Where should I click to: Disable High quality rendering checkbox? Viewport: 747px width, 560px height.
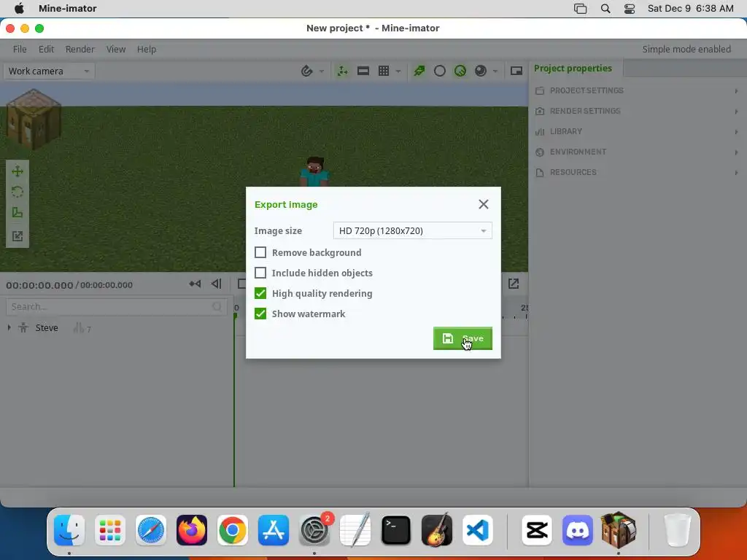coord(260,293)
